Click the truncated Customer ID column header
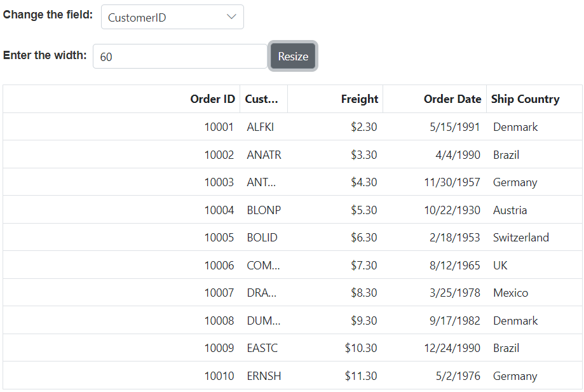This screenshot has width=584, height=392. point(262,99)
